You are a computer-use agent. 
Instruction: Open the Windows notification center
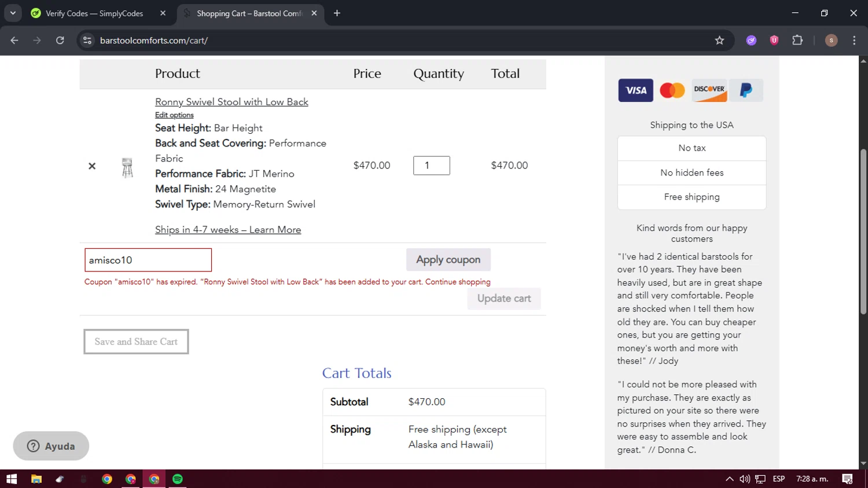[x=847, y=479]
